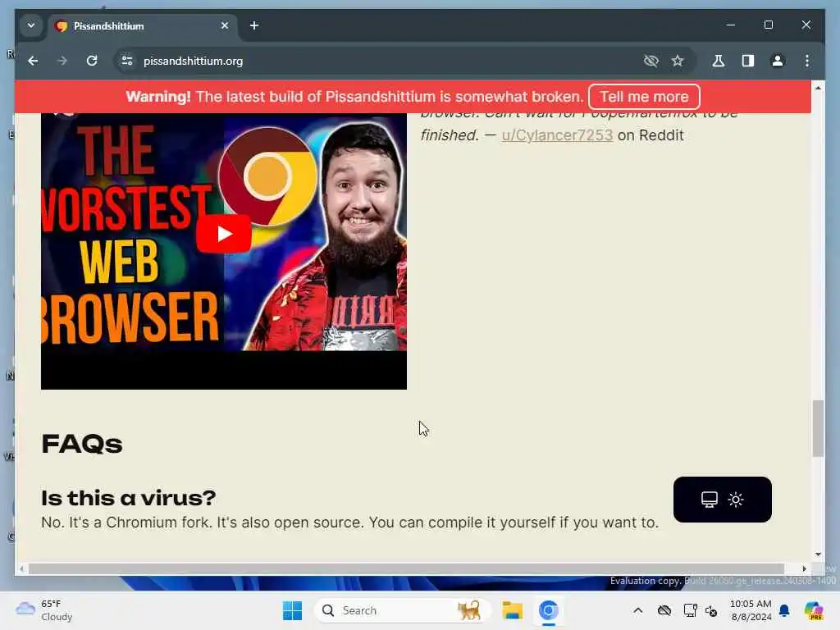Switch to light theme sun icon
840x630 pixels.
pos(736,500)
